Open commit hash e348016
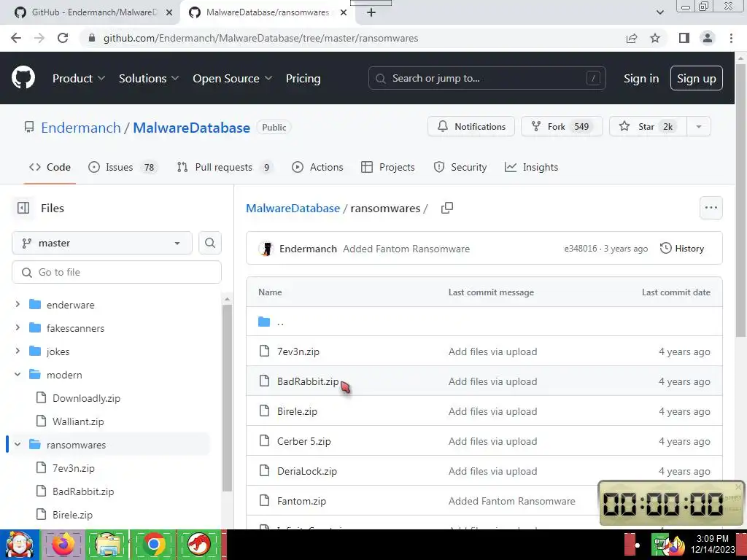This screenshot has width=747, height=560. pyautogui.click(x=581, y=249)
